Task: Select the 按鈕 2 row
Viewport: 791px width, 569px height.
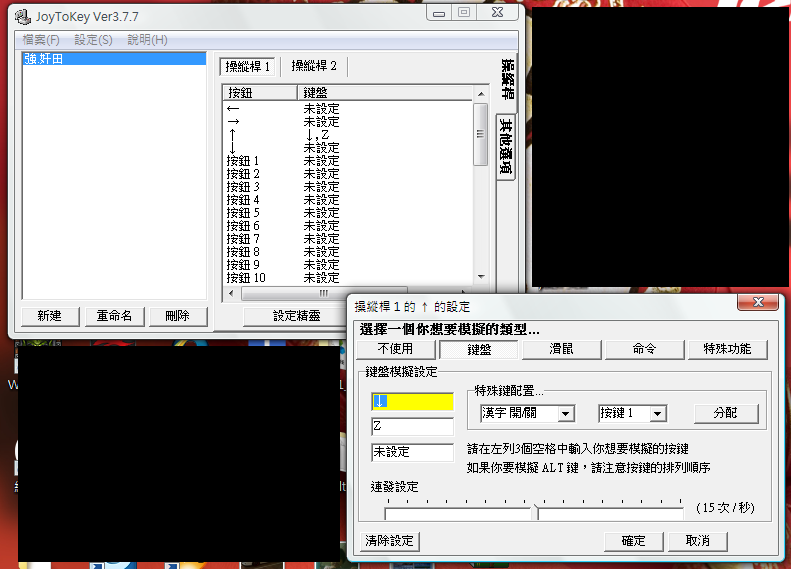Action: (348, 174)
